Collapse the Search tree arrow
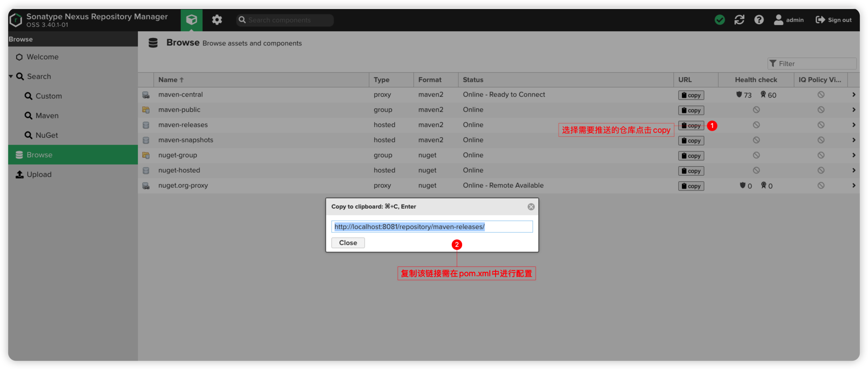 point(11,77)
